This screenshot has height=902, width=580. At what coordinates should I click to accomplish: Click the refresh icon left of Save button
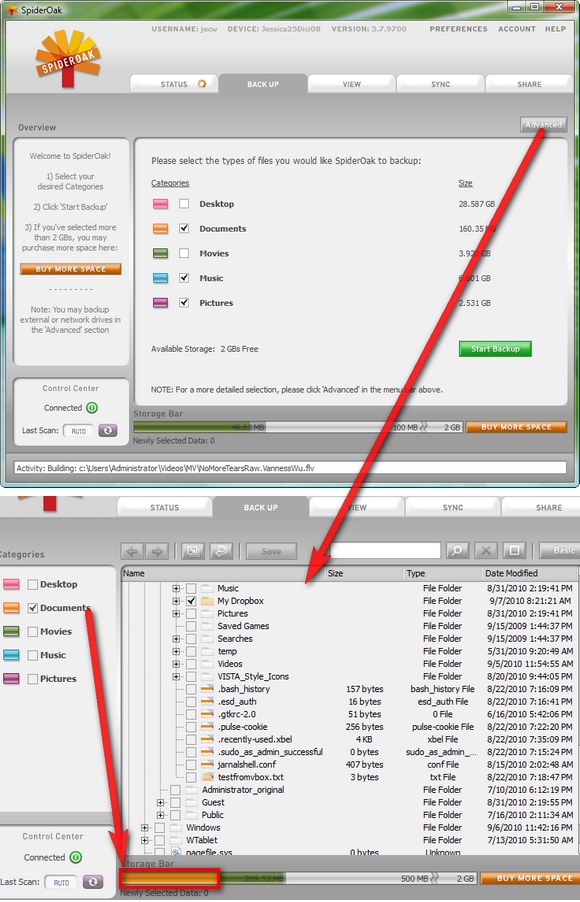(221, 551)
